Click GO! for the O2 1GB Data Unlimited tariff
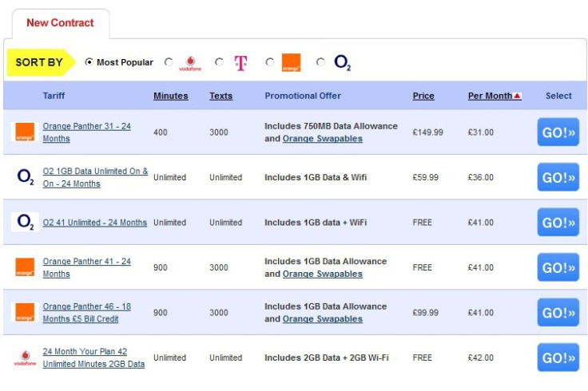The width and height of the screenshot is (588, 391). click(558, 177)
